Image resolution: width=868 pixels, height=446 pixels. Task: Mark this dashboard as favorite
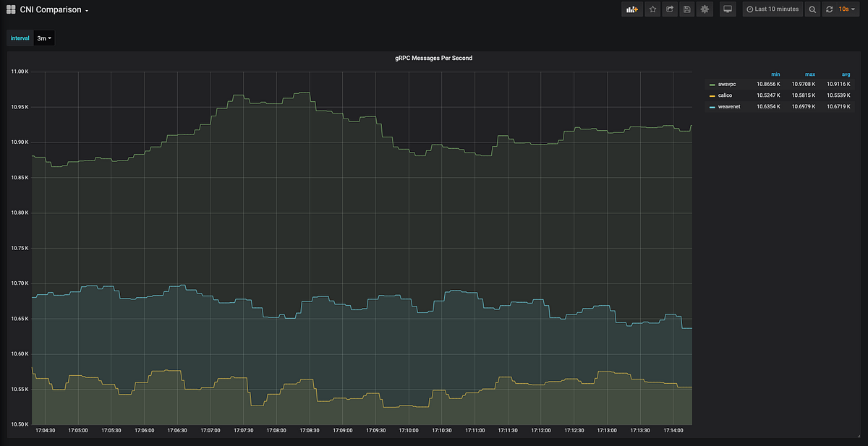tap(652, 9)
